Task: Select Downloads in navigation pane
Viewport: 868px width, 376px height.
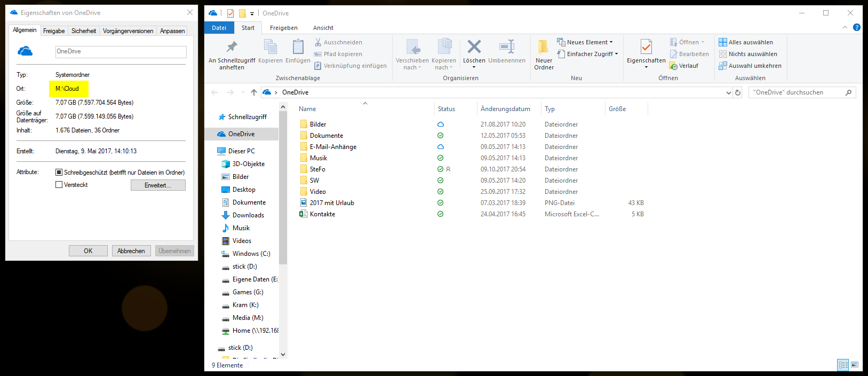Action: pyautogui.click(x=243, y=215)
